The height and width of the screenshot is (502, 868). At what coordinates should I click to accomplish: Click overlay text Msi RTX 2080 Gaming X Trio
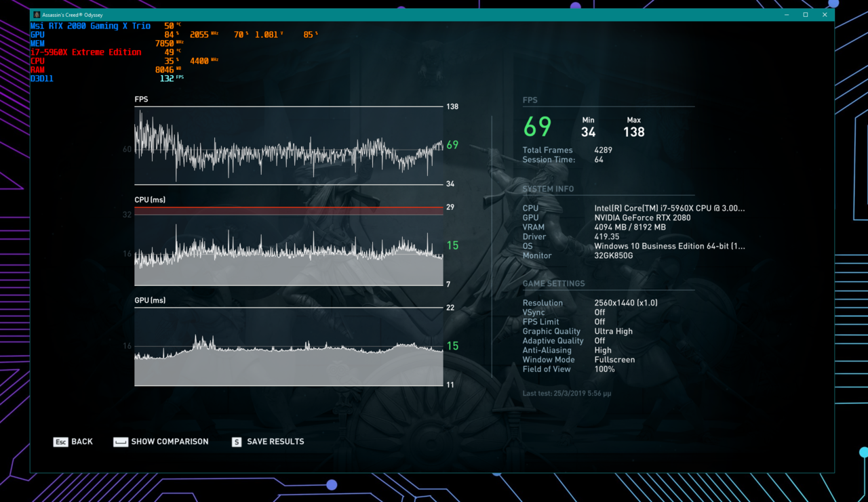90,26
